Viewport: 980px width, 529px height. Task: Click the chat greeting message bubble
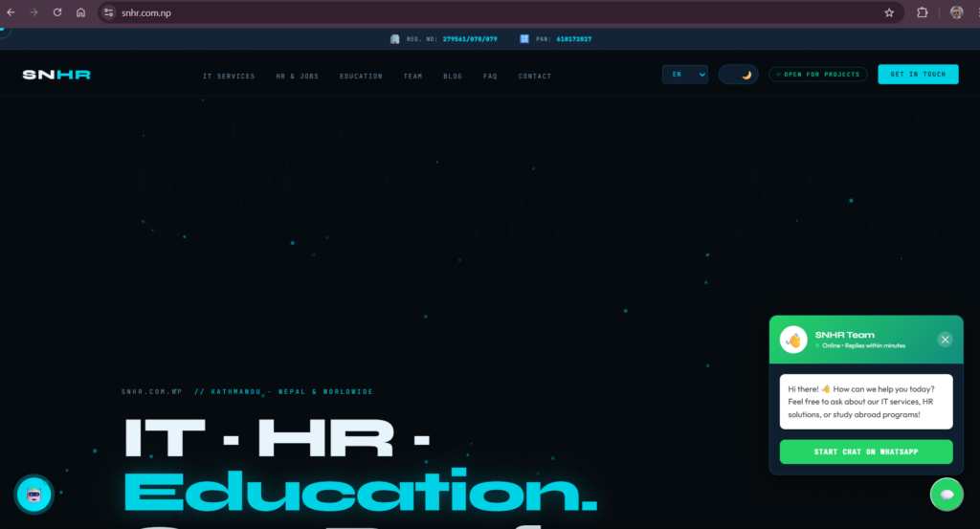click(866, 402)
